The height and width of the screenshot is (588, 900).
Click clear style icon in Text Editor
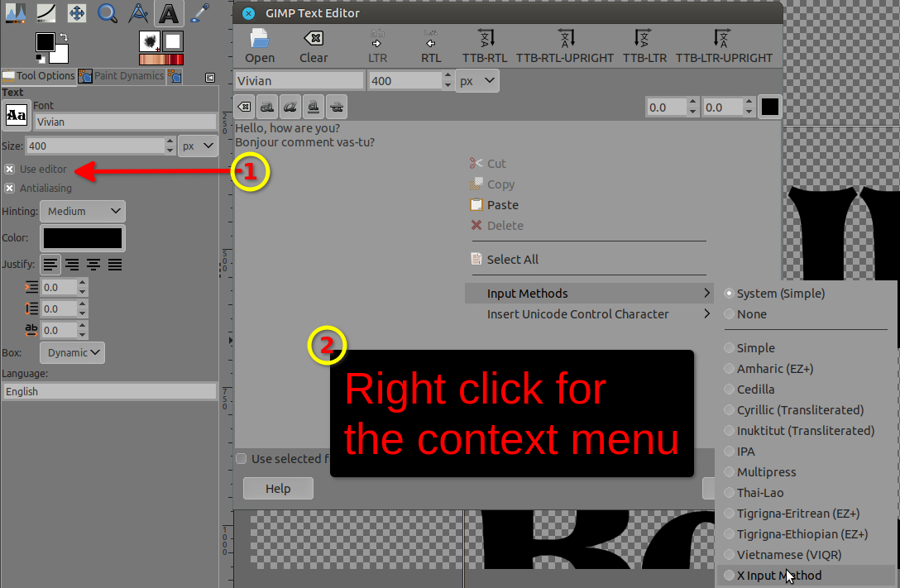[x=245, y=107]
